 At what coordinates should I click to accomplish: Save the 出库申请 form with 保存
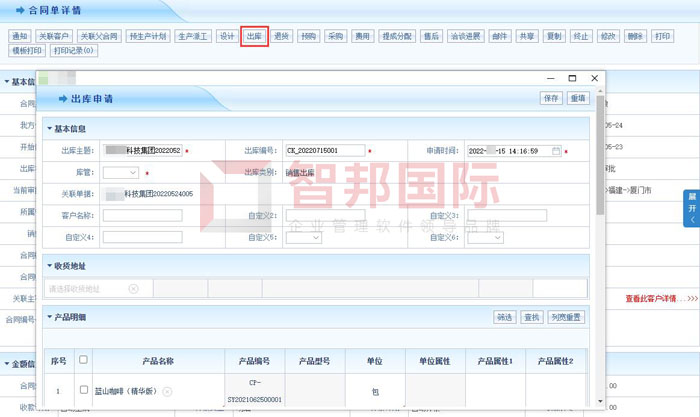point(551,98)
